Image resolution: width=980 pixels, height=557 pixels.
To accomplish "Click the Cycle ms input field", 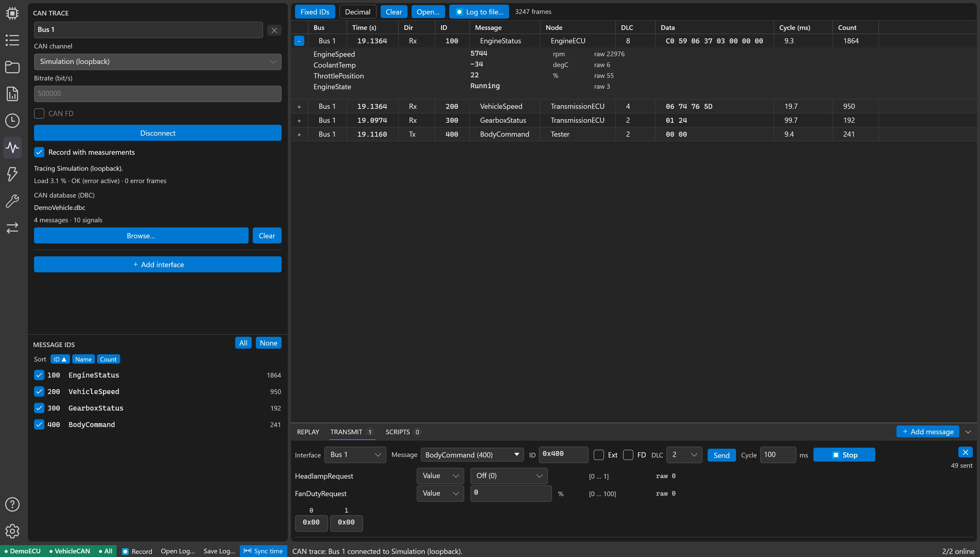I will coord(778,455).
